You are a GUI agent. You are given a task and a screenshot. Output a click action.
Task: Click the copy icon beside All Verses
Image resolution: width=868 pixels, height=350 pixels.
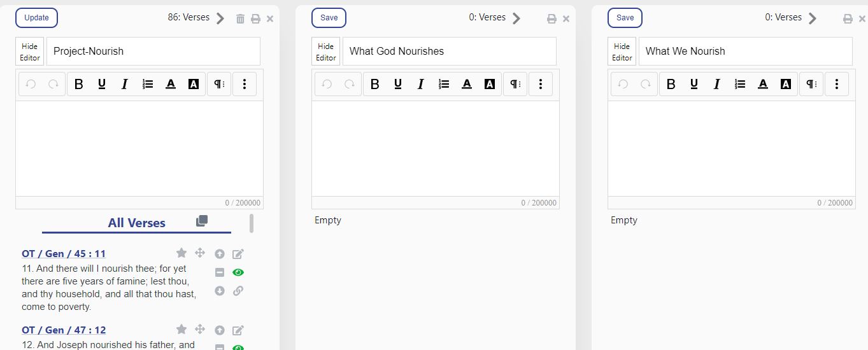tap(202, 221)
